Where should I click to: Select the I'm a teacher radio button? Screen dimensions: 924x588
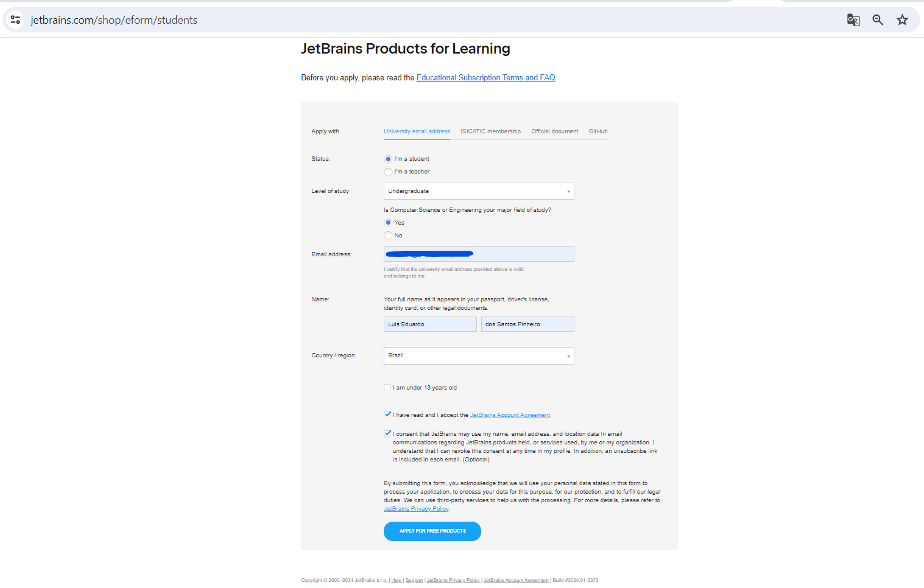pyautogui.click(x=388, y=172)
